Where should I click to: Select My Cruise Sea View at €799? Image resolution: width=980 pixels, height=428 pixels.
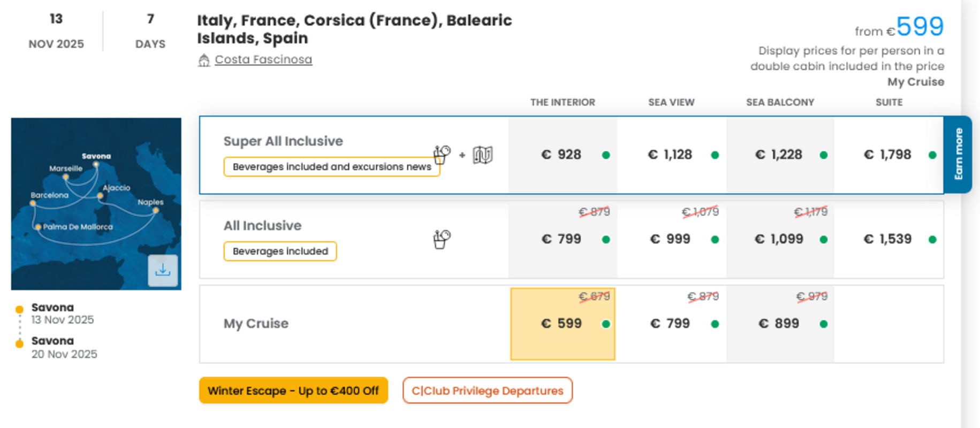(x=671, y=324)
